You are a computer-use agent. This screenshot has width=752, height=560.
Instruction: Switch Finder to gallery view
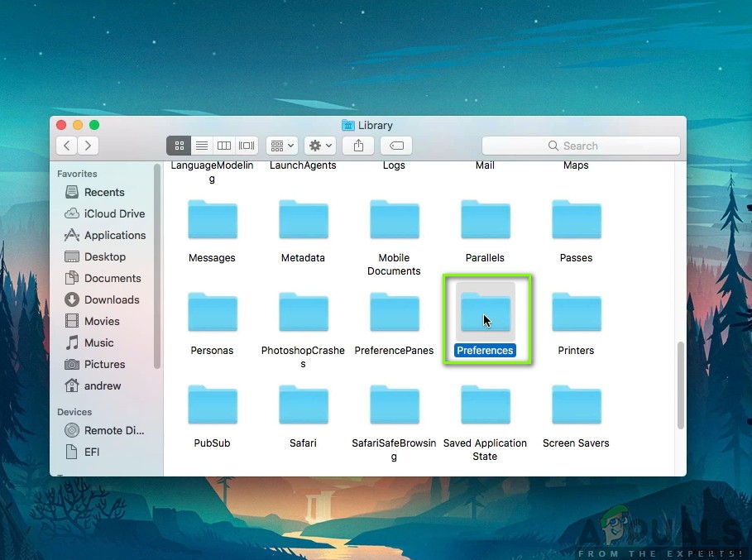[246, 146]
